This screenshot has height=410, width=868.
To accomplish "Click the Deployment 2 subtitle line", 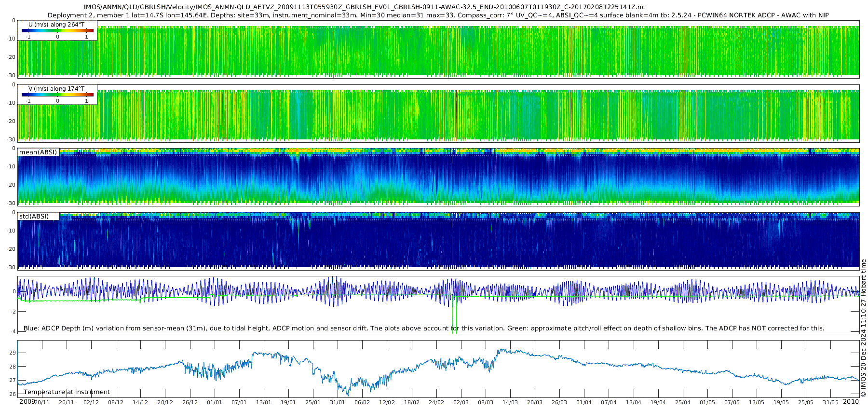I will [438, 15].
